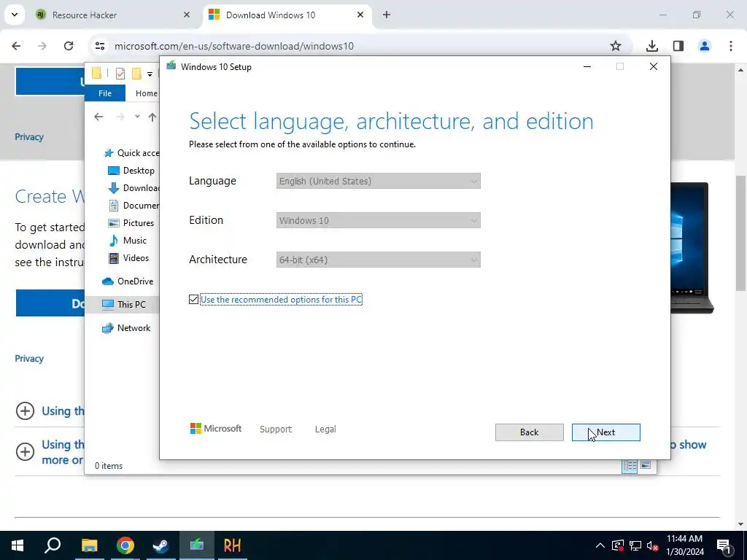Open recent locations chevron in File Explorer
Image resolution: width=747 pixels, height=560 pixels.
[137, 117]
